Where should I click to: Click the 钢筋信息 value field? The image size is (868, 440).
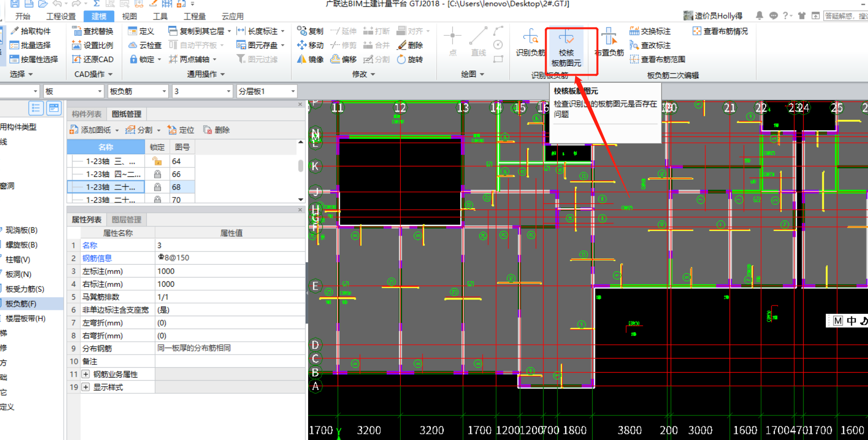coord(230,258)
